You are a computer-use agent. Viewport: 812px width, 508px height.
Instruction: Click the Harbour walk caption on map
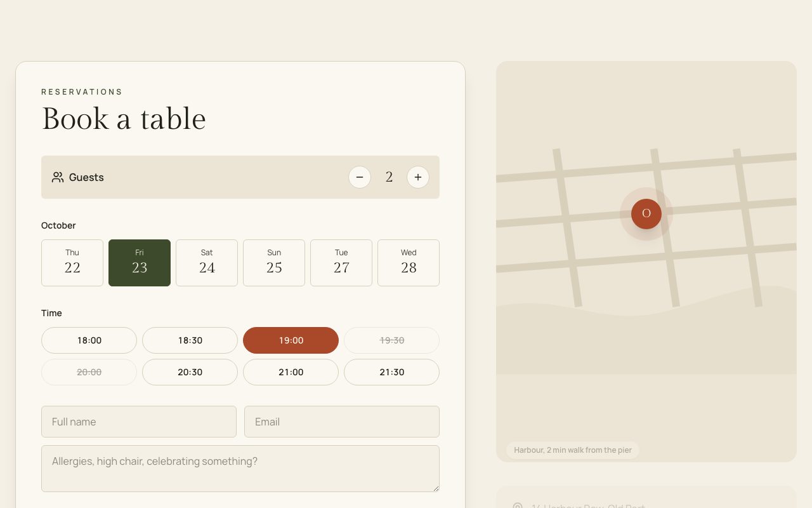pos(573,450)
